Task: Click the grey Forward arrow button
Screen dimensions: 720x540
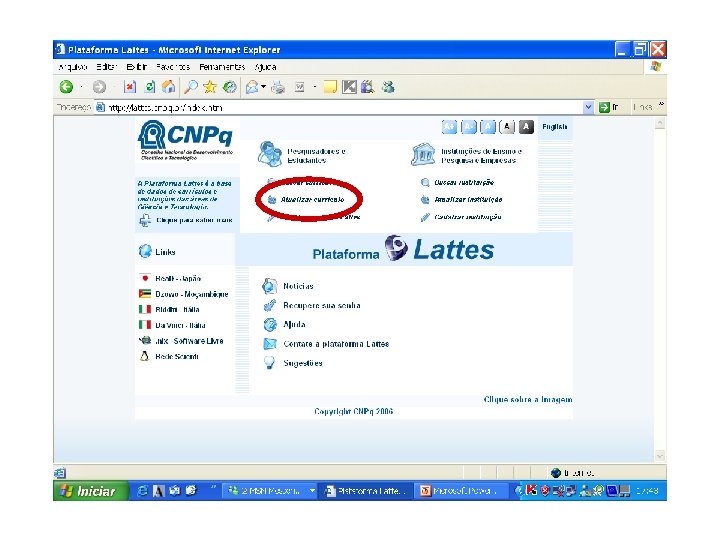Action: click(99, 87)
